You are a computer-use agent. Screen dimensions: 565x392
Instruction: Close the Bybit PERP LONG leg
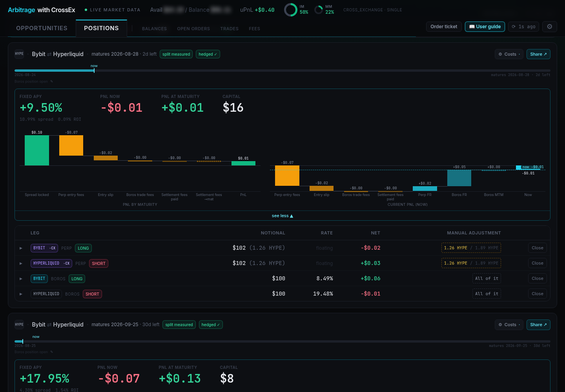[x=538, y=248]
